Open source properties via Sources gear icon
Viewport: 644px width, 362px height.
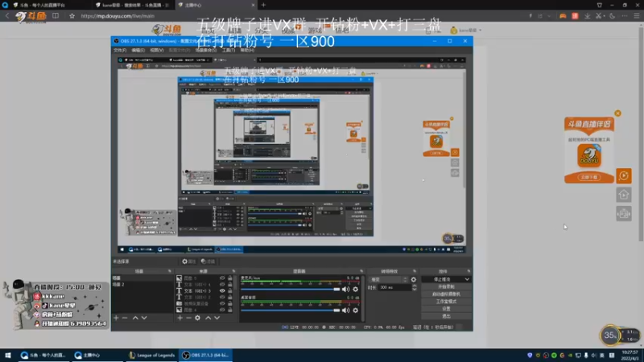click(x=197, y=318)
